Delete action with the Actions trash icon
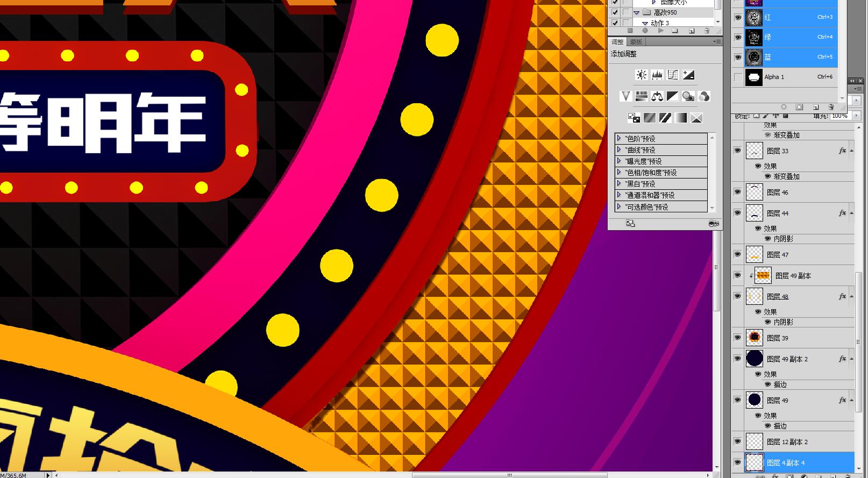The image size is (868, 478). coord(707,31)
